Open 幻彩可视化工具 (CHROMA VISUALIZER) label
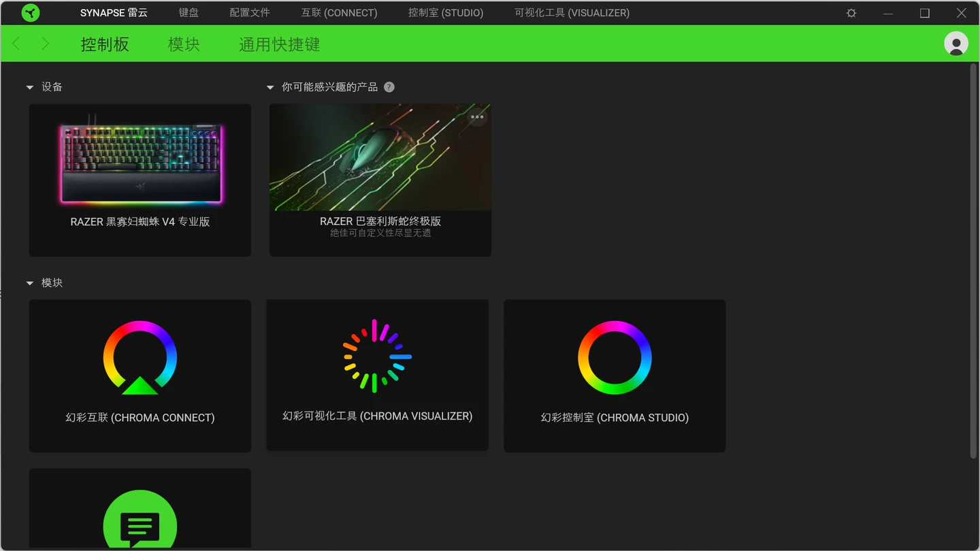This screenshot has height=551, width=980. tap(377, 416)
